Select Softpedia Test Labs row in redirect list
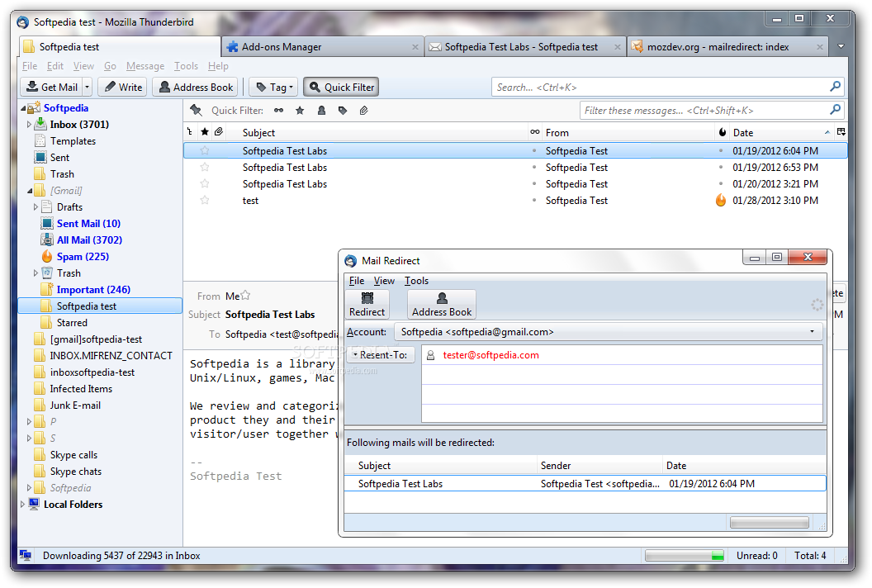The image size is (872, 588). 585,483
